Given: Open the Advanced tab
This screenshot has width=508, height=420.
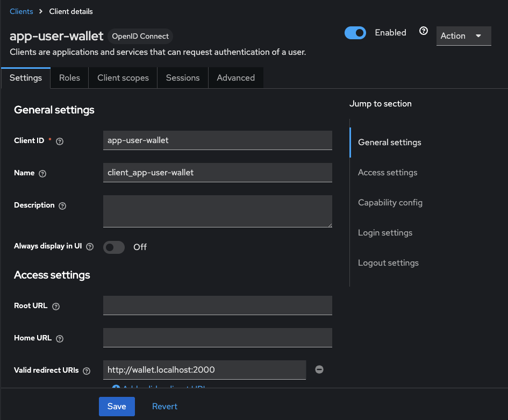Looking at the screenshot, I should (x=235, y=77).
